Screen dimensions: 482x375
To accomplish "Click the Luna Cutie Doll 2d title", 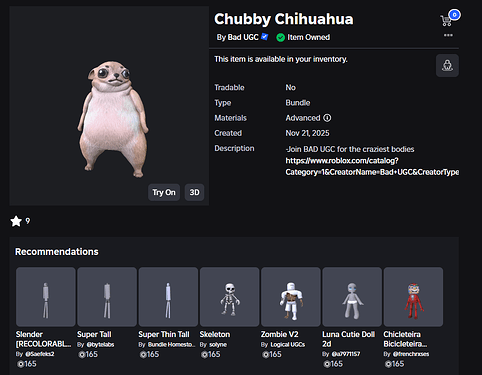I will [x=349, y=339].
